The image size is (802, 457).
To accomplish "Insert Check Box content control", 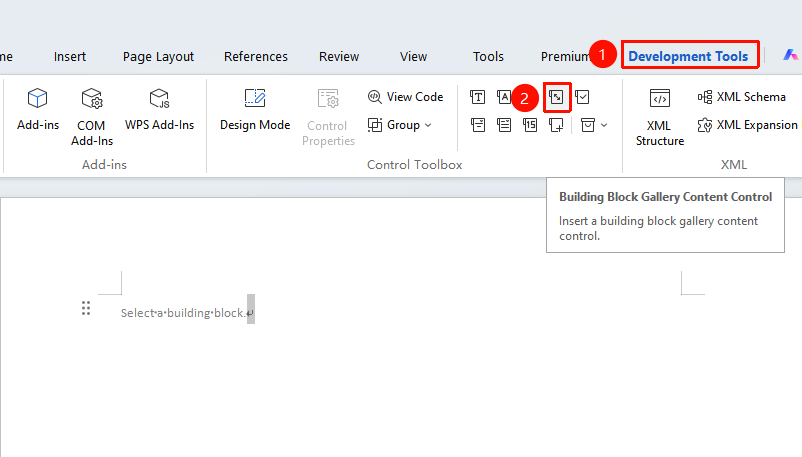I will coord(582,97).
